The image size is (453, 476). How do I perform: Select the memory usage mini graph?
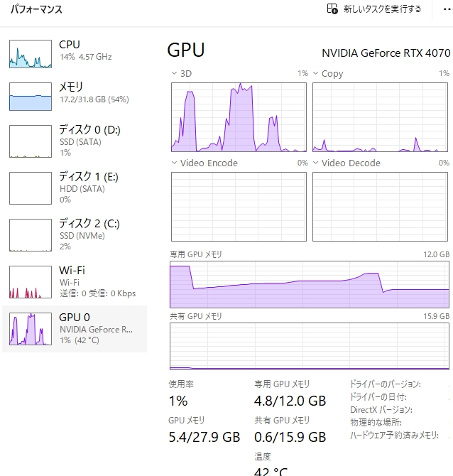pos(31,97)
